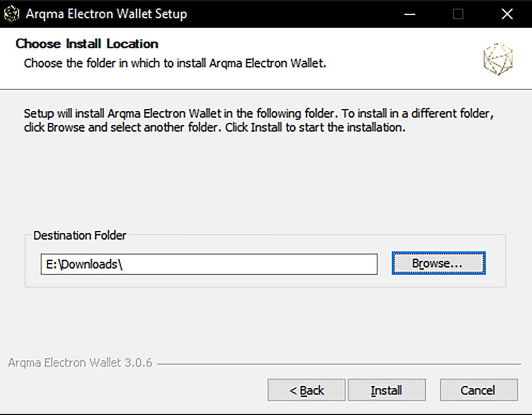Image resolution: width=532 pixels, height=415 pixels.
Task: Minimize the setup window
Action: (x=410, y=14)
